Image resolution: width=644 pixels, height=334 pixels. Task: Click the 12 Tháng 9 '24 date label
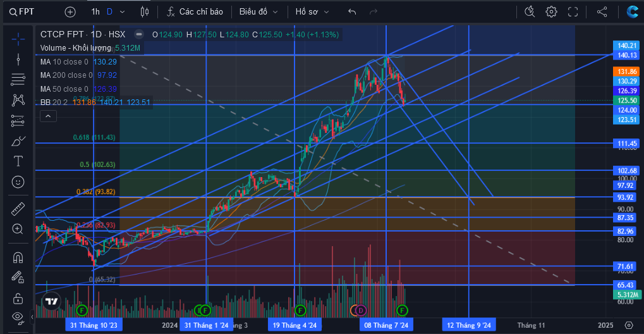point(469,325)
